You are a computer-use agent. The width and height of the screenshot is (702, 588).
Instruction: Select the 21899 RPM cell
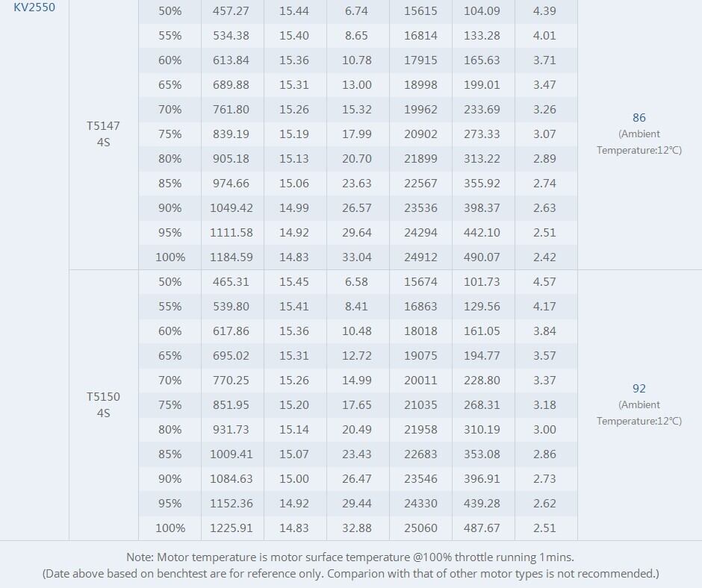[x=420, y=159]
